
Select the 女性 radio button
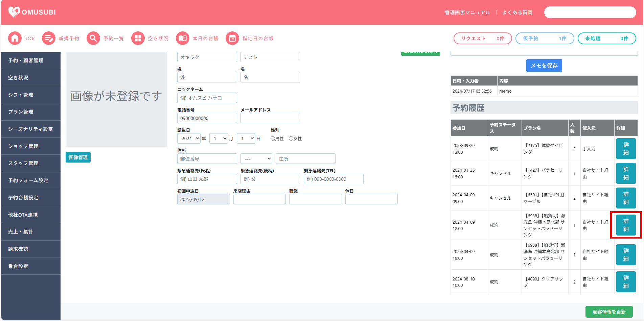tap(291, 139)
